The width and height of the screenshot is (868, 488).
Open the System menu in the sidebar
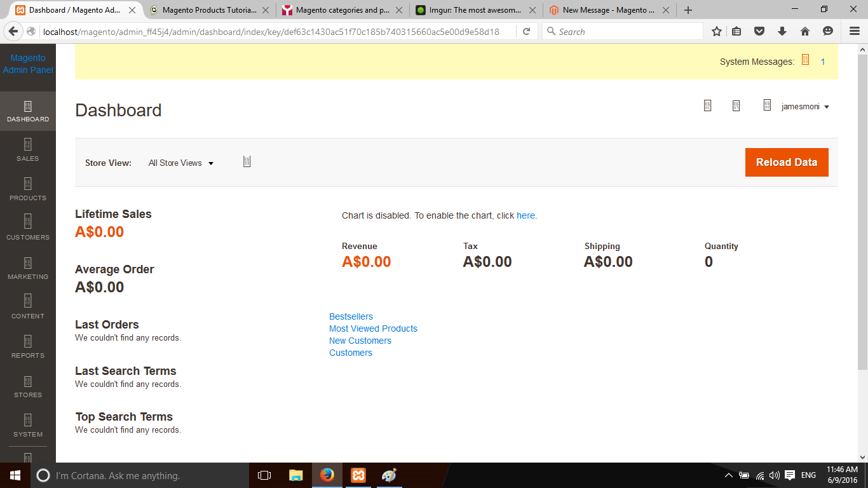click(x=28, y=426)
